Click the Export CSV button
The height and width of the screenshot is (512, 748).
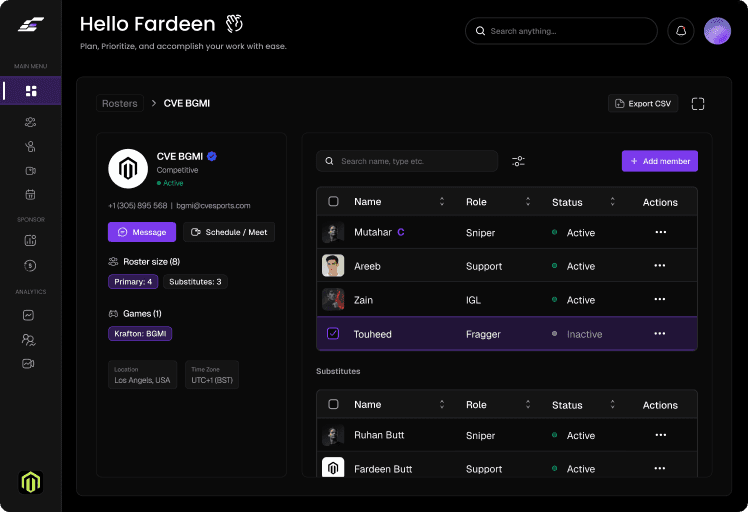click(643, 104)
